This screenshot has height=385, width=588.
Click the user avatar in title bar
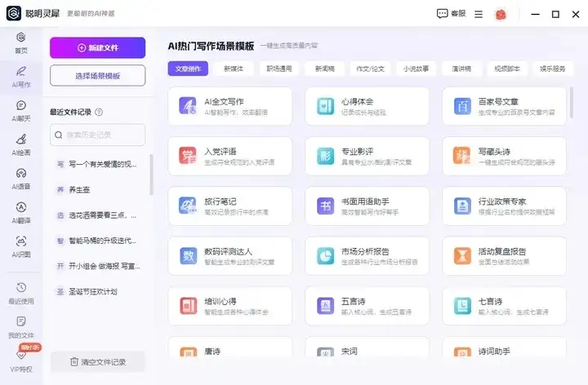point(501,14)
